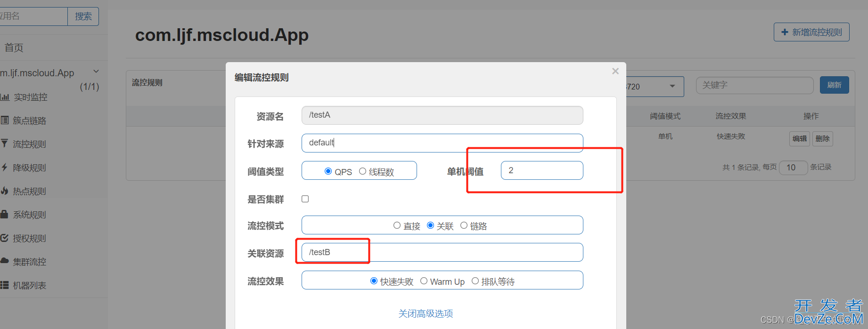Click the (1/1) machine count text
Screen dimensions: 868x329
click(90, 87)
